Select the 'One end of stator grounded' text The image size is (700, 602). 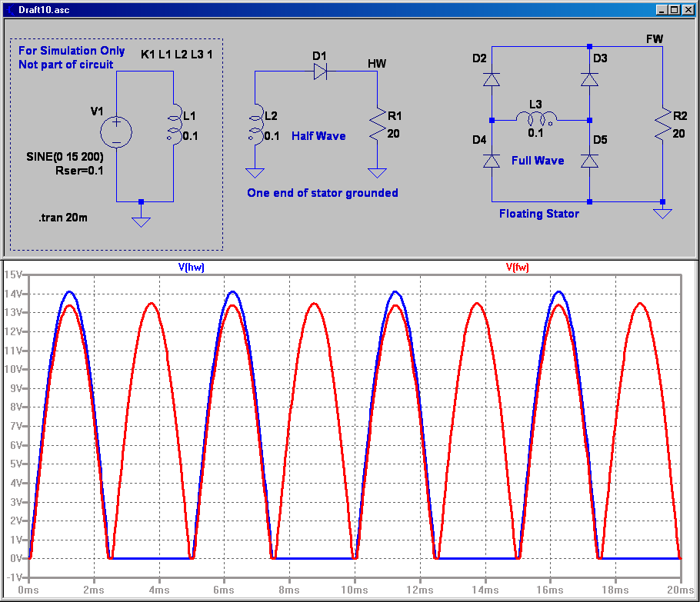[323, 193]
